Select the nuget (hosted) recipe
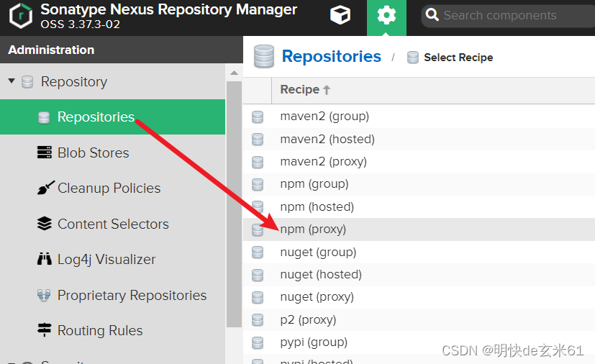The image size is (595, 364). click(x=321, y=274)
